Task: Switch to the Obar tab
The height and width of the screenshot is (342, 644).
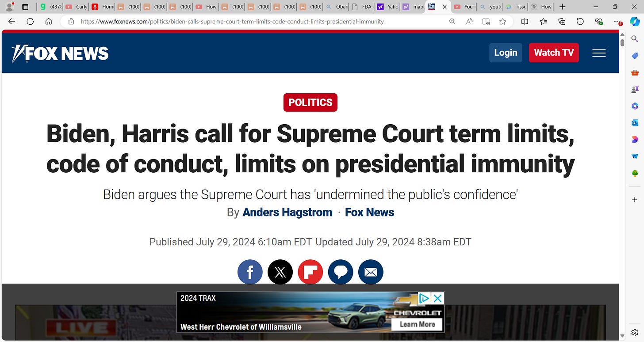Action: (x=337, y=7)
